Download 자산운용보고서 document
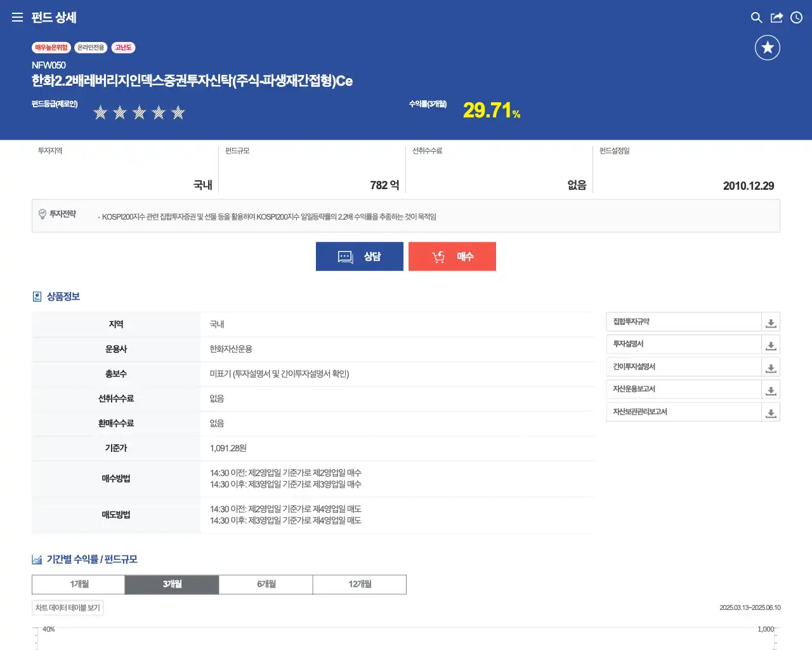This screenshot has width=812, height=650. click(x=771, y=390)
